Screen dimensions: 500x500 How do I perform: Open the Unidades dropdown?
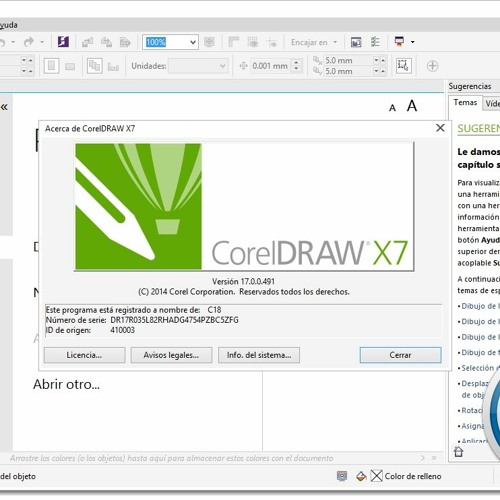click(198, 66)
